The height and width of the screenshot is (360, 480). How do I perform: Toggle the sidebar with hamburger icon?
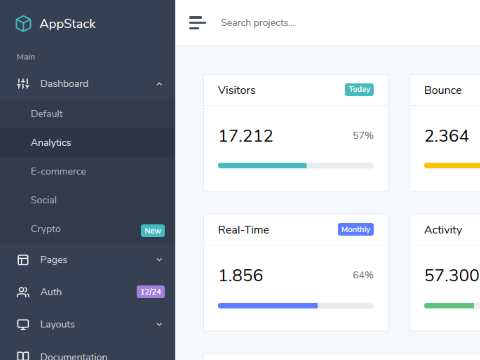197,23
